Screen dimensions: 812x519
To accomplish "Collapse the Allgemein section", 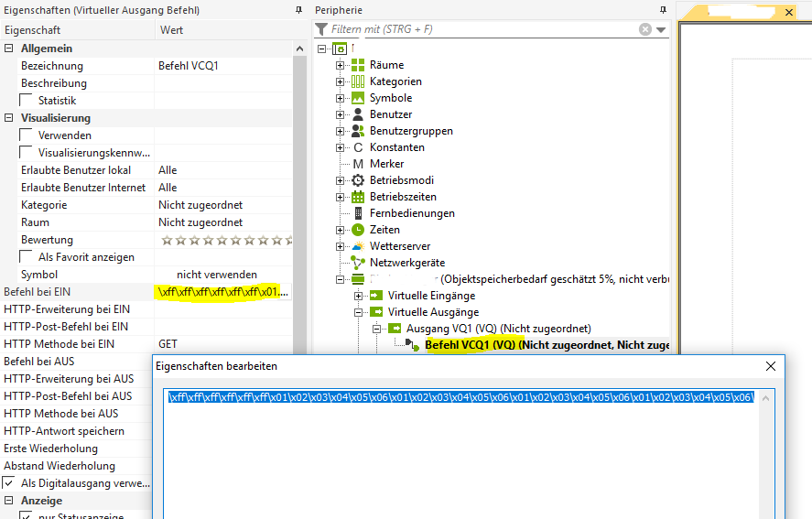I will click(8, 49).
